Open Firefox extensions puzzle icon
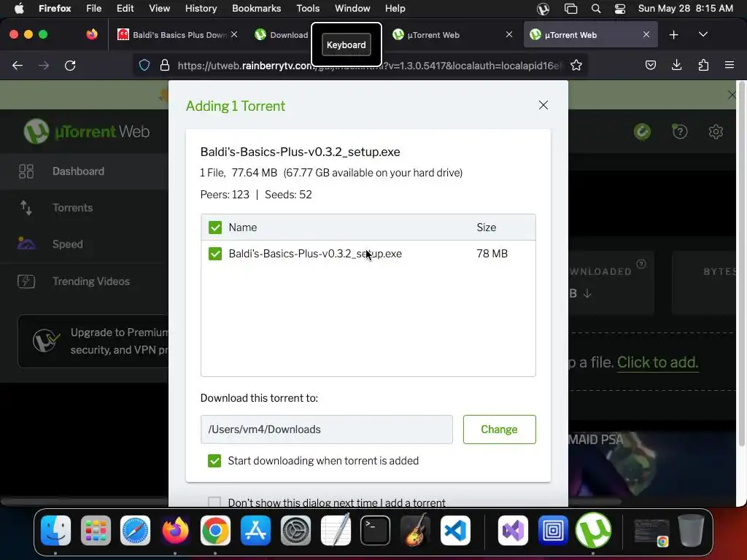The width and height of the screenshot is (747, 560). click(703, 65)
